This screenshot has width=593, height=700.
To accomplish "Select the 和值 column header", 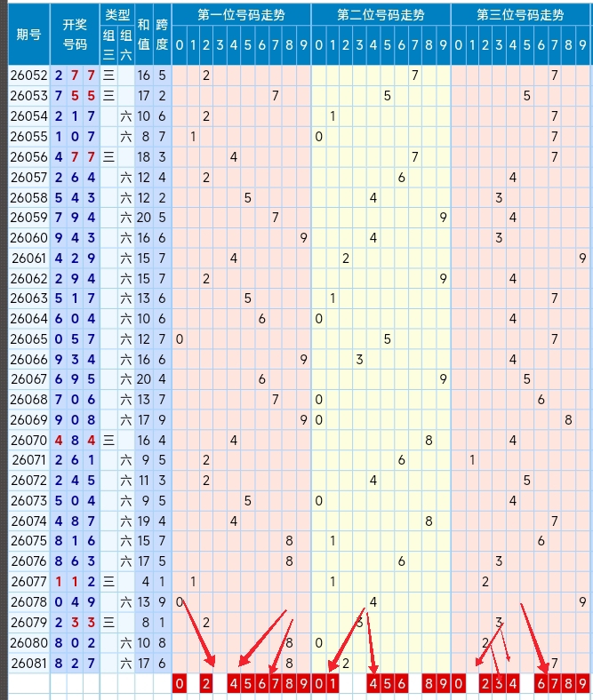I will coord(143,34).
